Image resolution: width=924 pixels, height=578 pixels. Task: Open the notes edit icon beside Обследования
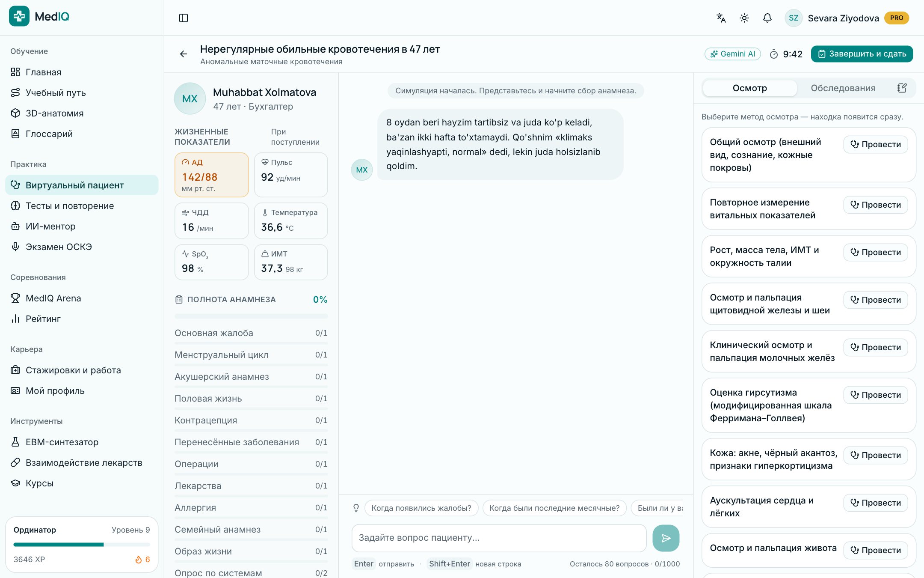click(902, 88)
